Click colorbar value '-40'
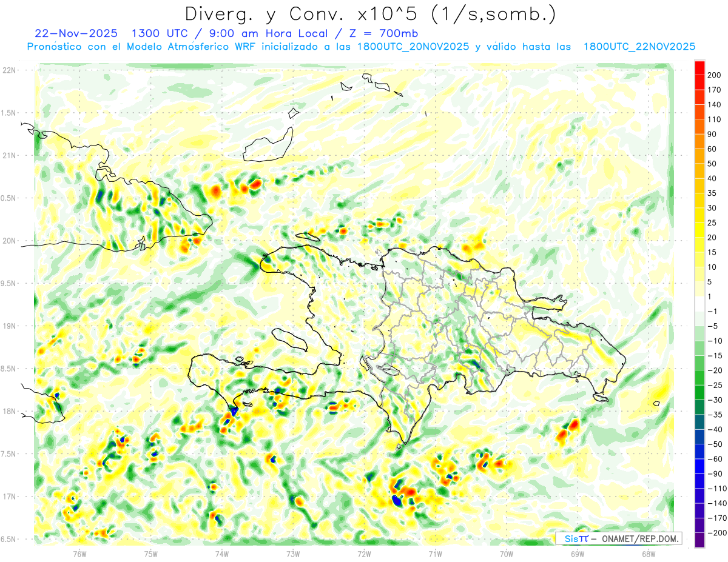Screen dimensions: 728x562 (x=714, y=430)
